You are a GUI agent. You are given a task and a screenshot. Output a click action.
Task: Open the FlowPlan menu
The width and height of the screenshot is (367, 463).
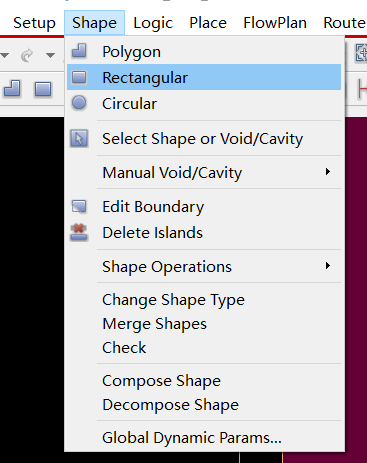pos(275,23)
